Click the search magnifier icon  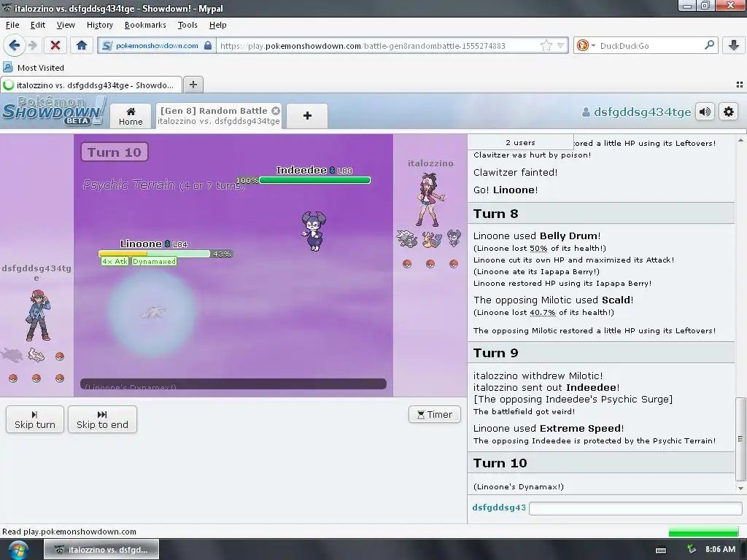click(x=709, y=46)
